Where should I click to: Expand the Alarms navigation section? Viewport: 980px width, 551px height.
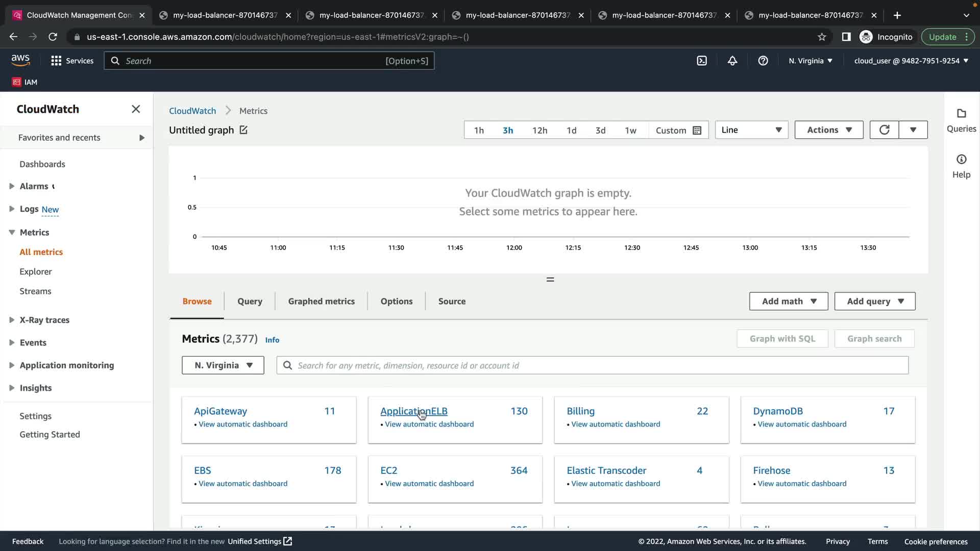[12, 186]
